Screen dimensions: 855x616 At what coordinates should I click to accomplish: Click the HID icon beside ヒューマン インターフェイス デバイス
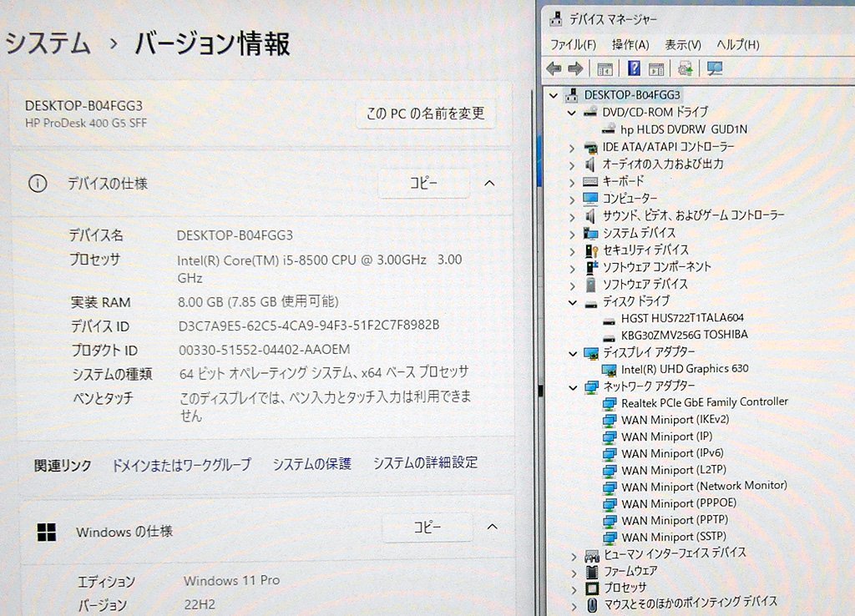click(x=592, y=556)
